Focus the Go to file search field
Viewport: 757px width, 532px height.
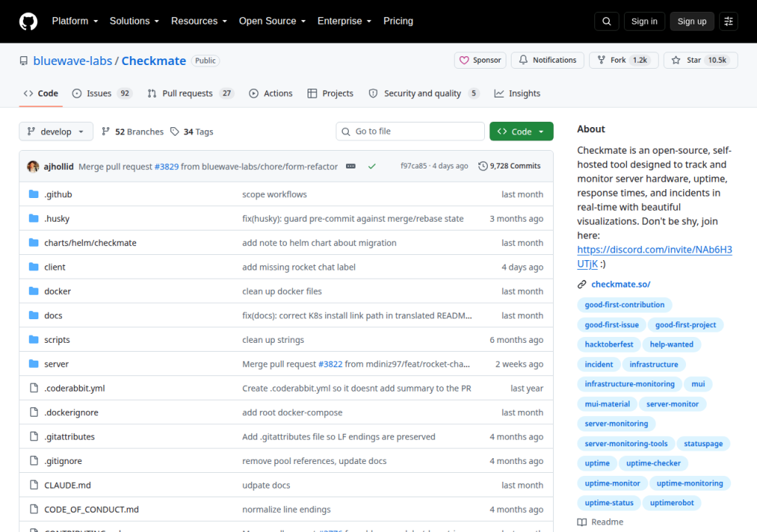pos(410,132)
